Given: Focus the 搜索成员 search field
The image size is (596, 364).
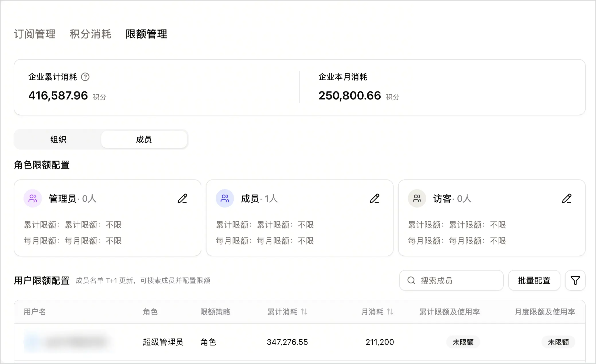Looking at the screenshot, I should point(451,280).
